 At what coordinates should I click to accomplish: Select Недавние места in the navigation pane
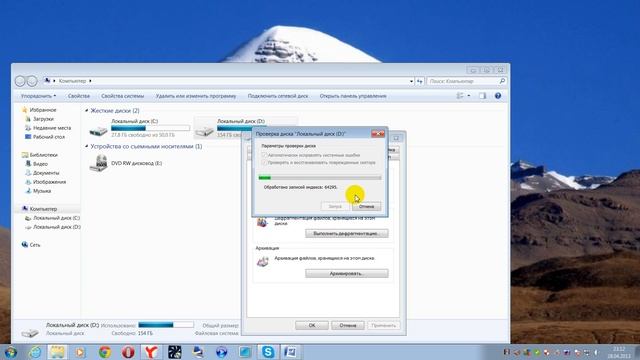click(x=51, y=128)
